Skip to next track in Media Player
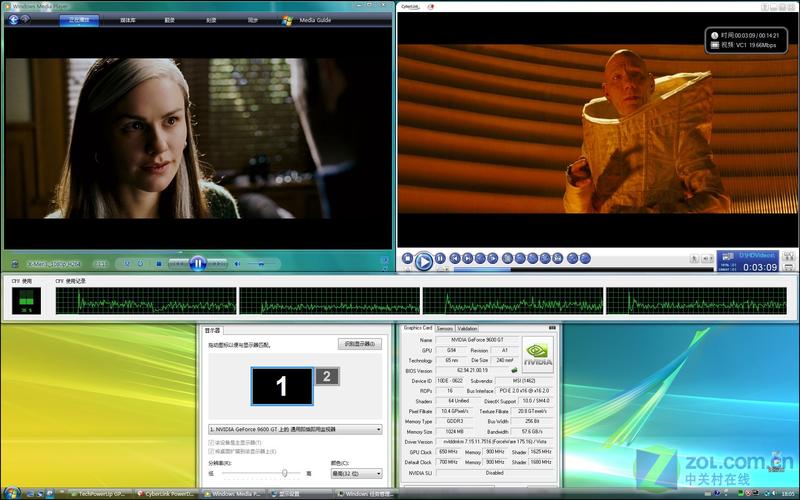This screenshot has height=500, width=800. coord(217,264)
